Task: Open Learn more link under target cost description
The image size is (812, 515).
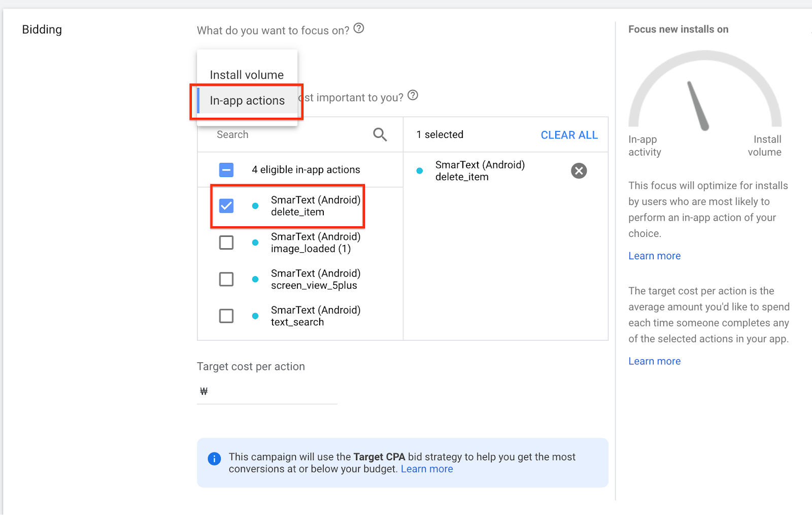Action: [x=654, y=361]
